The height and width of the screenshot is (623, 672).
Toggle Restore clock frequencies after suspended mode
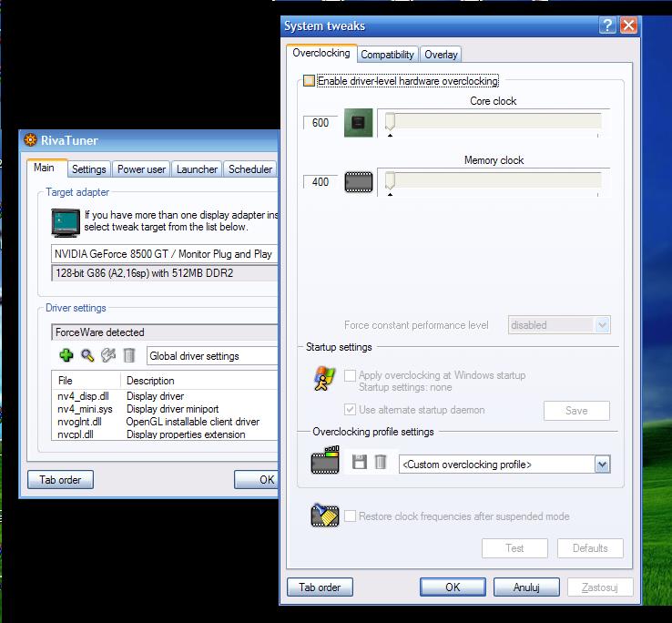(350, 516)
